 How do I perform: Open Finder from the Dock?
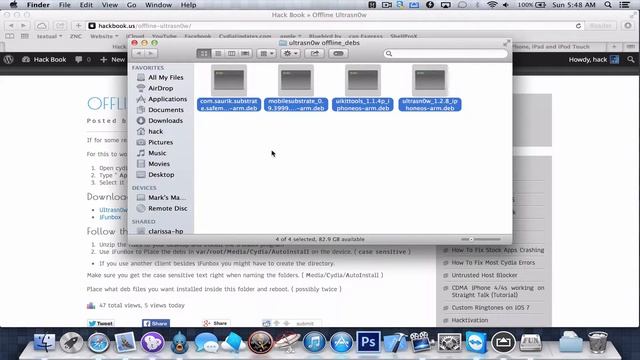(x=44, y=342)
